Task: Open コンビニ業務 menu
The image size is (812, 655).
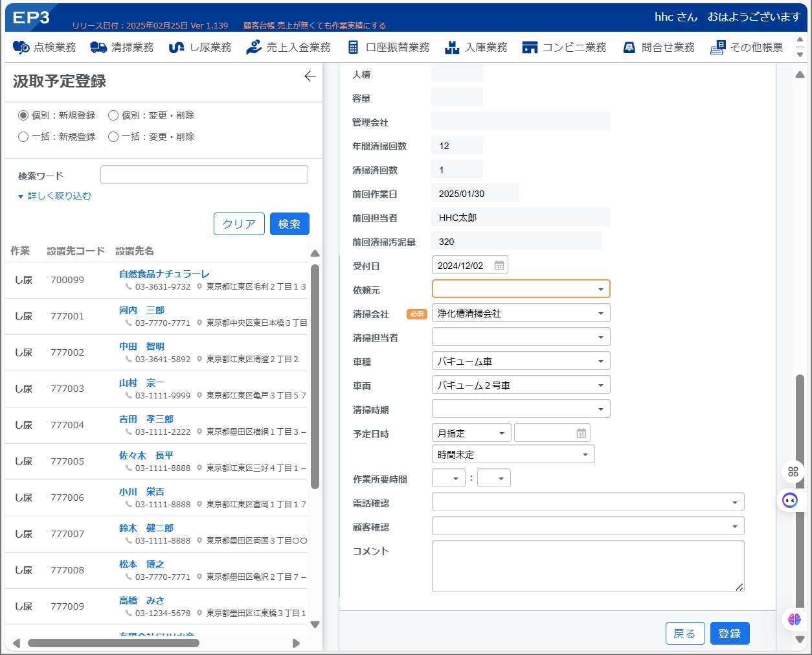Action: (564, 47)
